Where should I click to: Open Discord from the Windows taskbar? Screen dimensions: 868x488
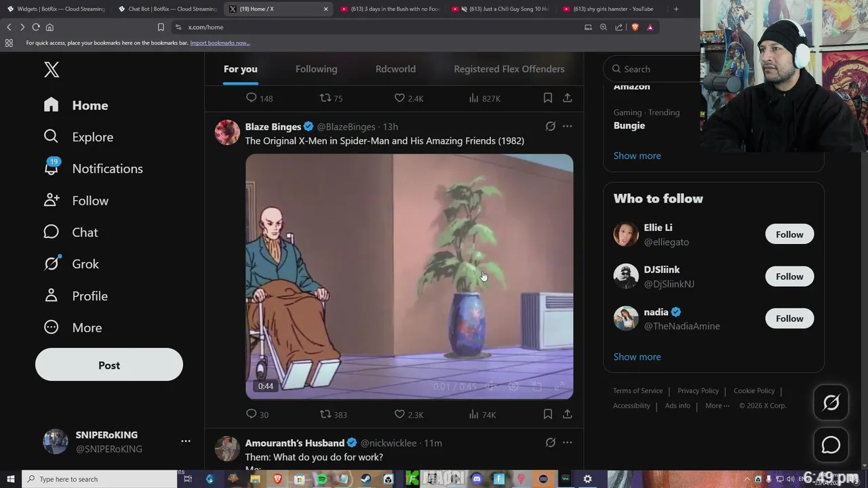477,479
